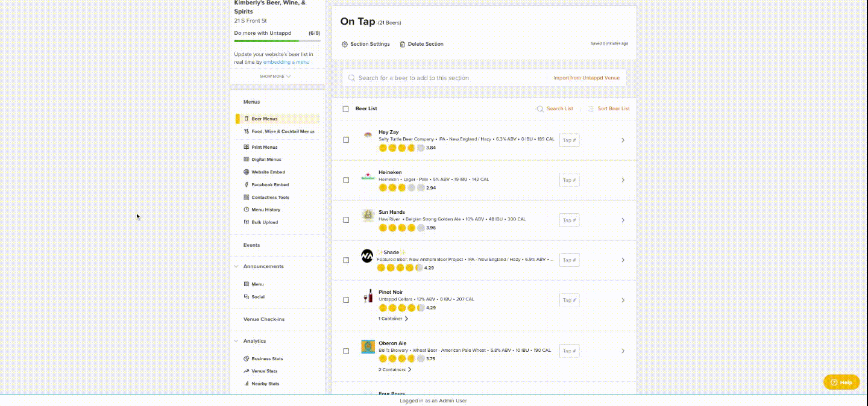Follow the embedding a menu link
The image size is (868, 406).
(x=286, y=62)
